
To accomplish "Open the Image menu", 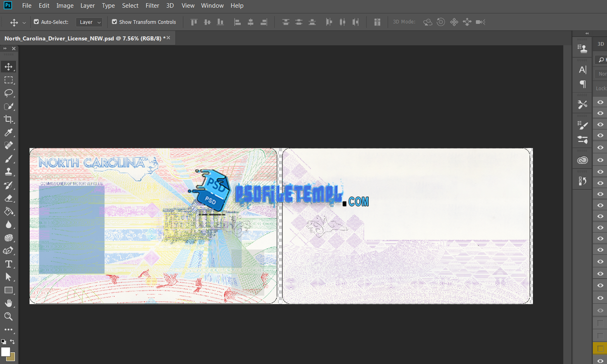I will coord(65,6).
